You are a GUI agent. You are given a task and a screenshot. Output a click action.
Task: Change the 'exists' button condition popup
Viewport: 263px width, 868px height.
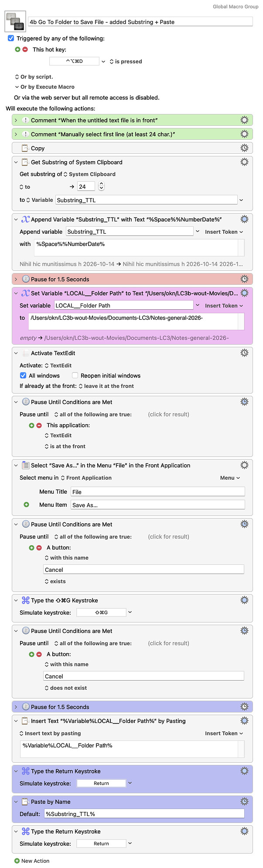pos(55,581)
